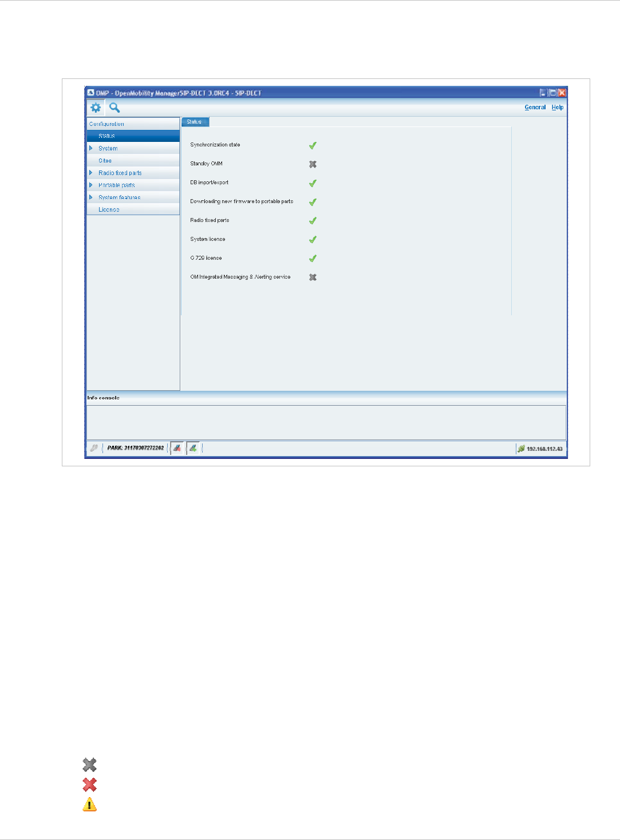The width and height of the screenshot is (620, 840).
Task: Expand the System features node arrow
Action: coord(90,197)
